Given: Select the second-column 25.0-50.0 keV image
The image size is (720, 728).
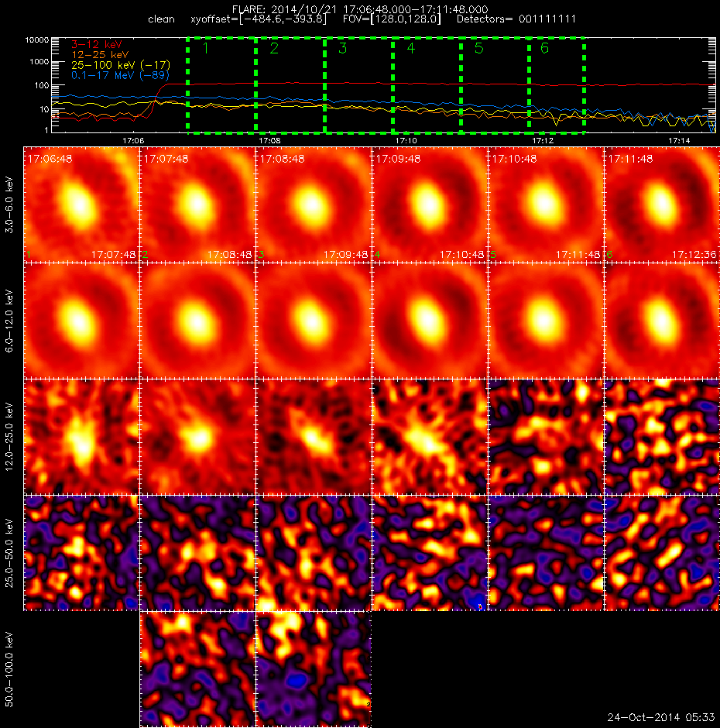Looking at the screenshot, I should click(197, 553).
